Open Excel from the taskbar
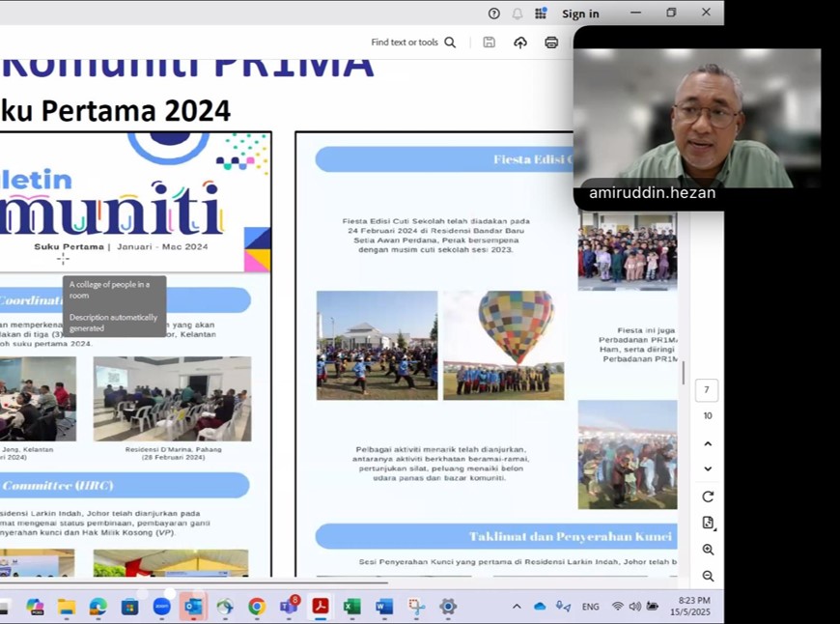 coord(352,607)
